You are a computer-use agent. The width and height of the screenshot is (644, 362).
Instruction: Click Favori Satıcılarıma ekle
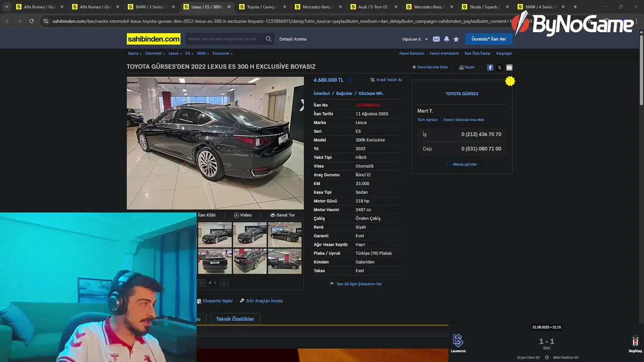pos(464,120)
